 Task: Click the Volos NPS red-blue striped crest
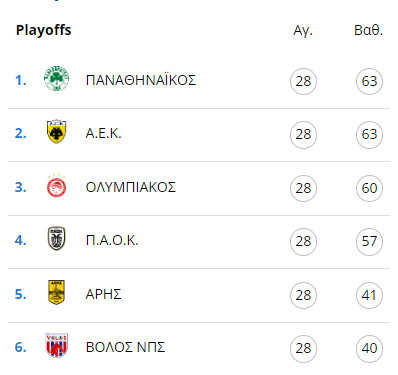coord(57,345)
